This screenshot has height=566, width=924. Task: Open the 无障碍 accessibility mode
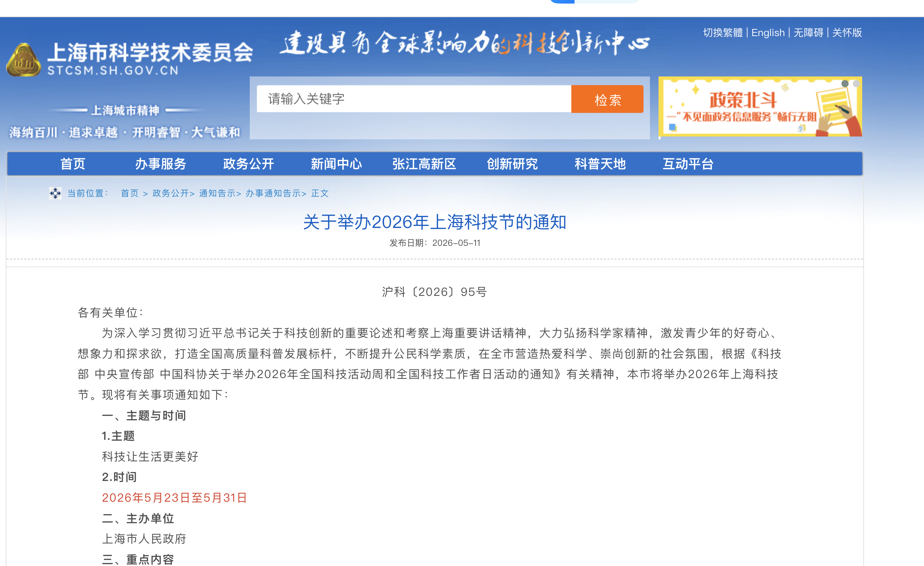(x=808, y=33)
